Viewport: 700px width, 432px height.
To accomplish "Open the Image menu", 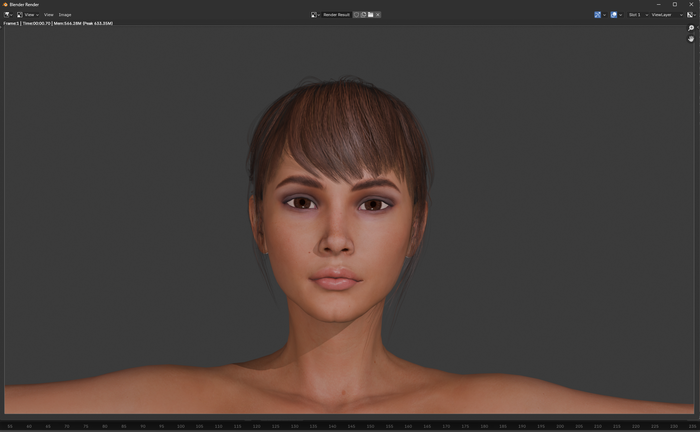I will (x=65, y=15).
